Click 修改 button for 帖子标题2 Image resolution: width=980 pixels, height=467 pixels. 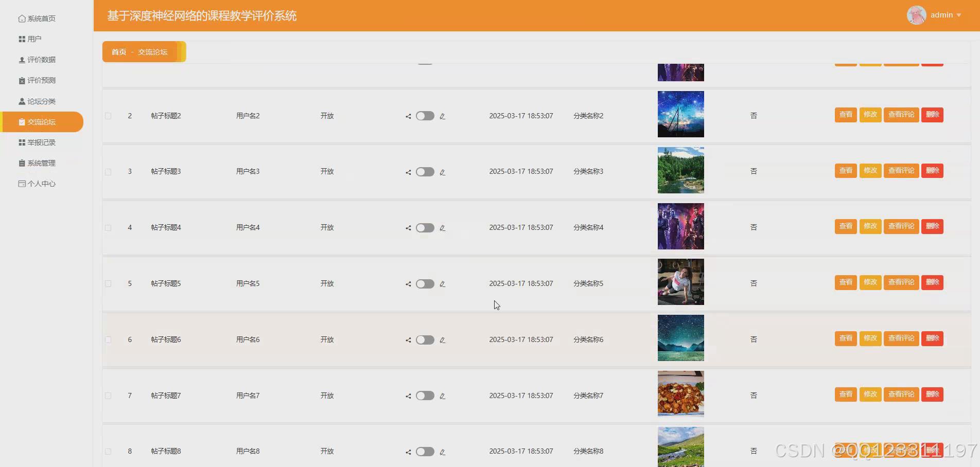click(x=870, y=115)
